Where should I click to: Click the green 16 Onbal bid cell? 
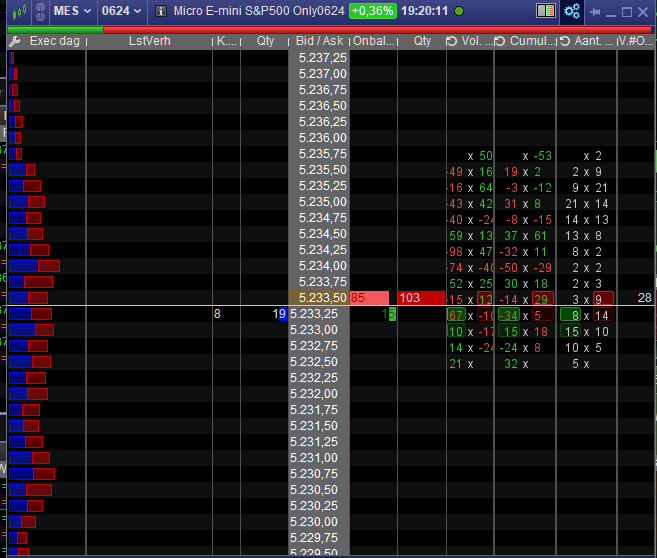pos(389,314)
